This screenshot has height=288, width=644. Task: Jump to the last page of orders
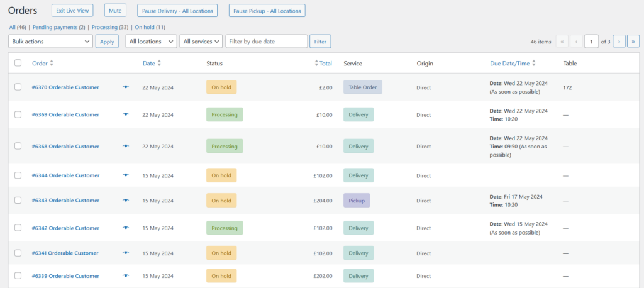633,42
